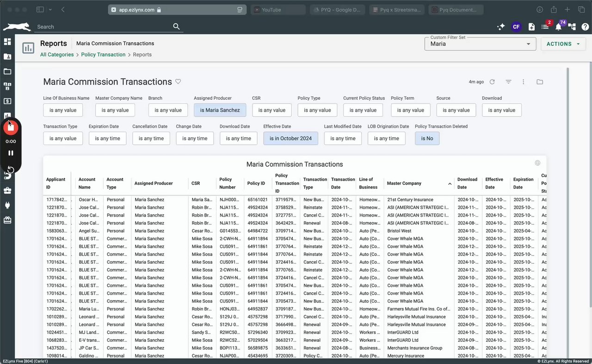The height and width of the screenshot is (364, 592).
Task: Open the hierarchy tree icon in header
Action: pos(572,27)
